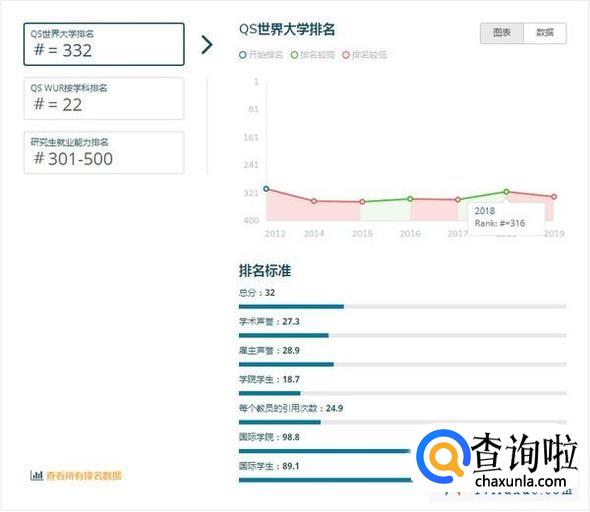Click the blue 开始排名 legend circle
The image size is (590, 512).
[243, 55]
